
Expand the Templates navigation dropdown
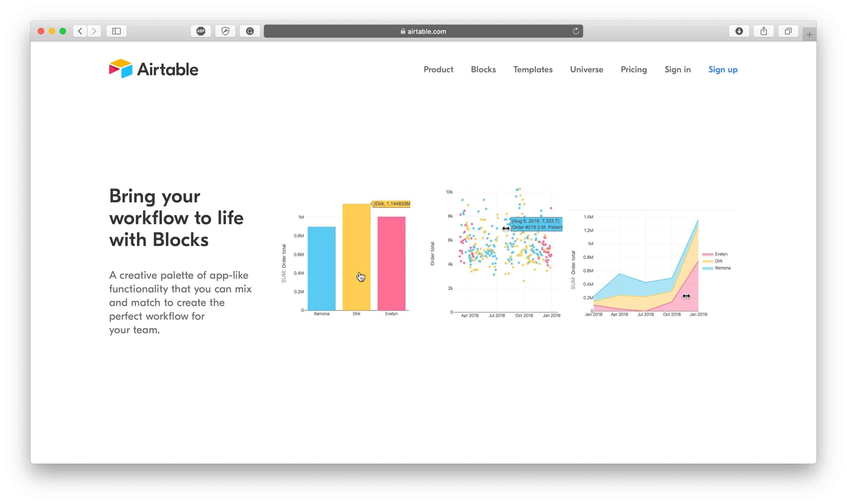(532, 69)
